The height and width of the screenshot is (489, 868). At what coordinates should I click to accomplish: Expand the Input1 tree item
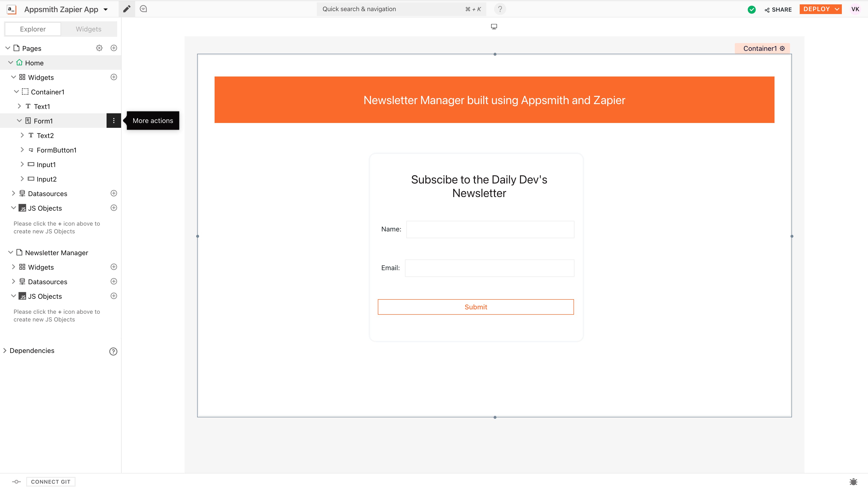[22, 164]
